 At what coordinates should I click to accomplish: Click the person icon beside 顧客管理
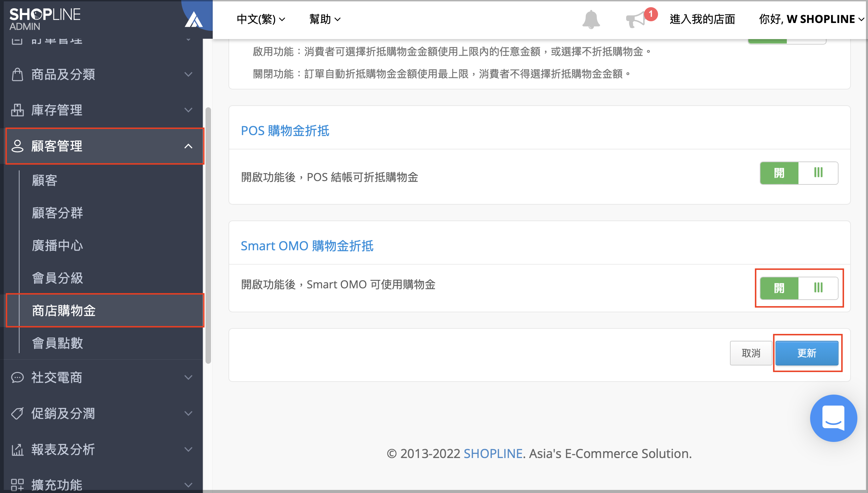point(17,146)
